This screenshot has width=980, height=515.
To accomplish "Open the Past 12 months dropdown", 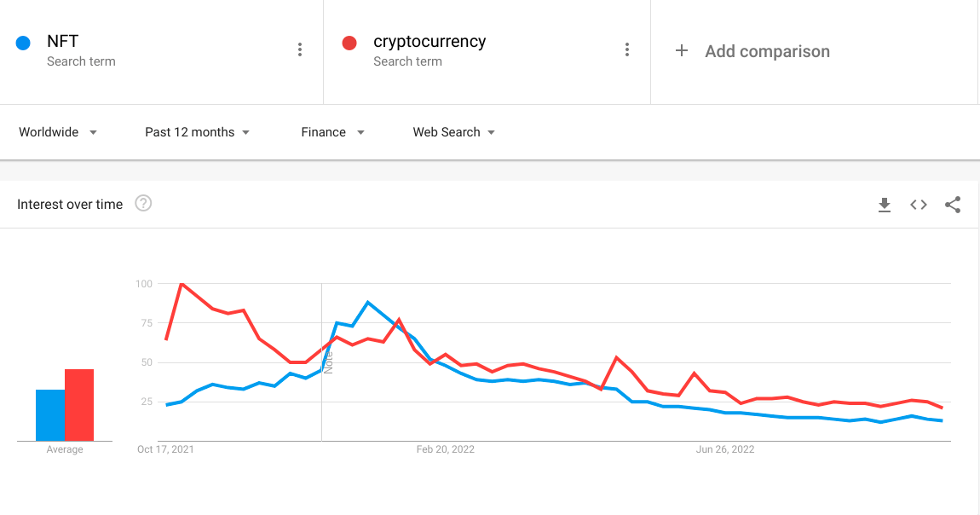I will pyautogui.click(x=197, y=132).
